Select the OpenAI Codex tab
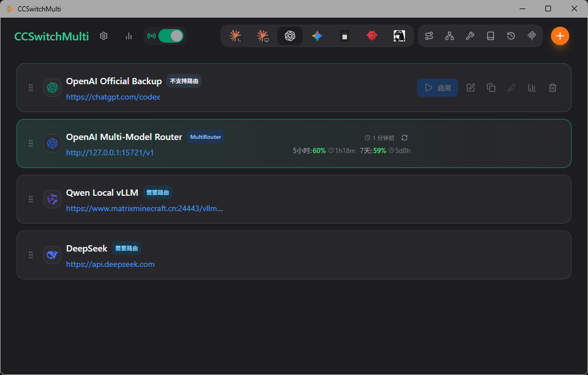 290,36
